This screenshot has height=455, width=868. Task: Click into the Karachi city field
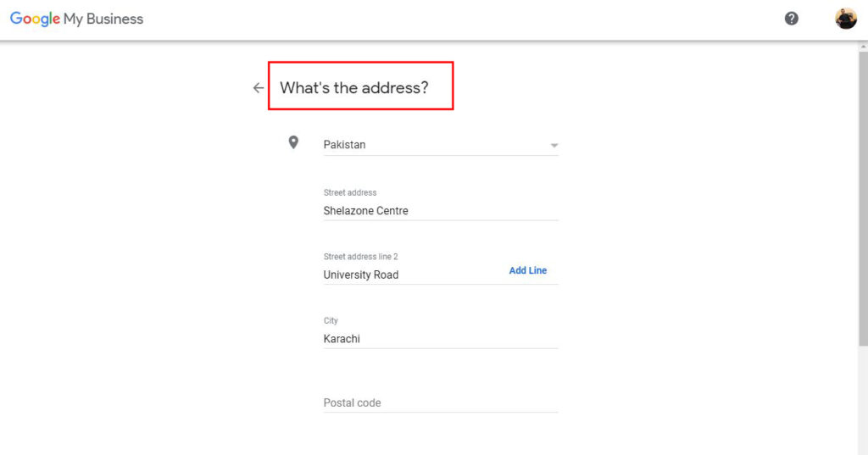pos(424,339)
